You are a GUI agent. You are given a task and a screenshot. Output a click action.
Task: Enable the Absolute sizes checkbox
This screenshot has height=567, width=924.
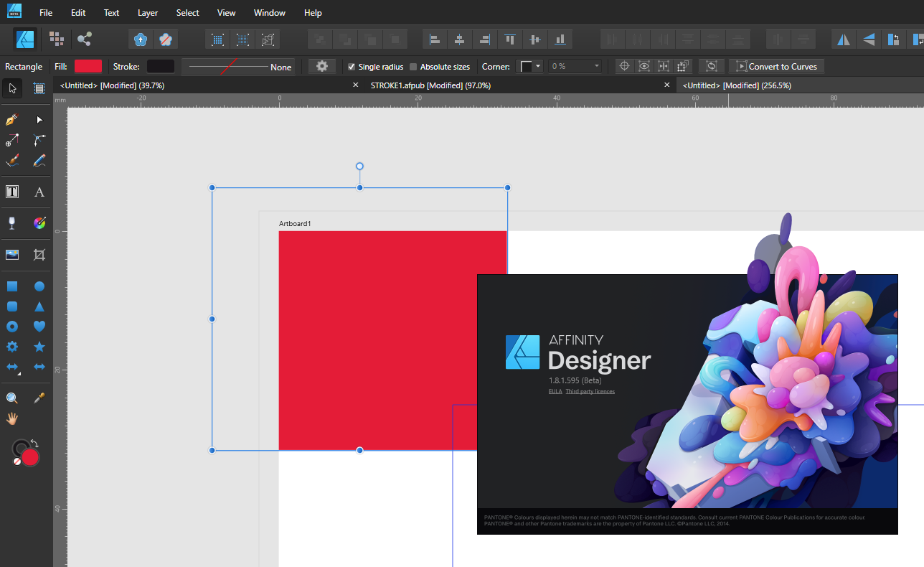pyautogui.click(x=413, y=67)
